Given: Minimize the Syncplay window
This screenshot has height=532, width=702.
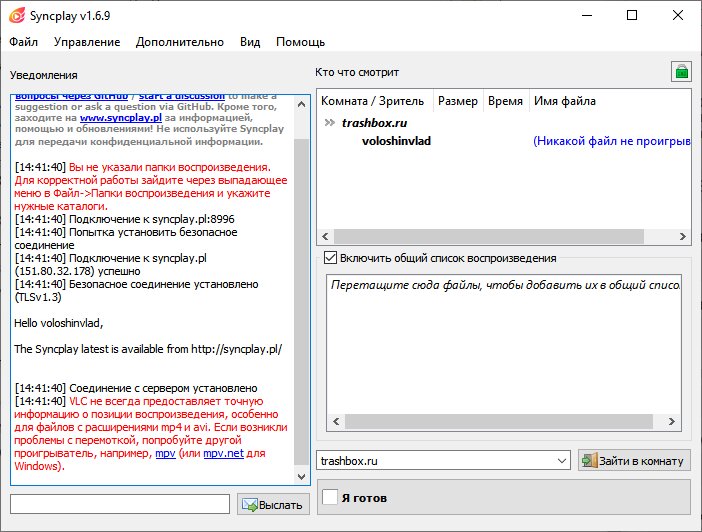Looking at the screenshot, I should pos(587,15).
